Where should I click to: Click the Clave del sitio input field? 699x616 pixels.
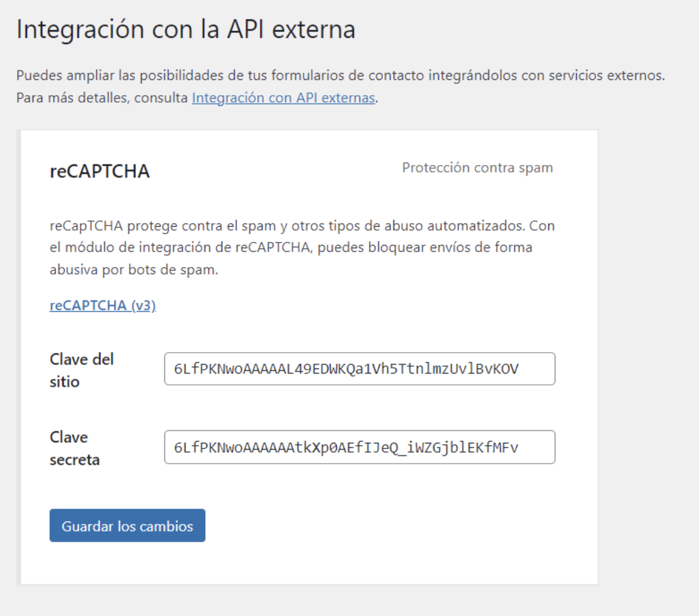coord(360,368)
